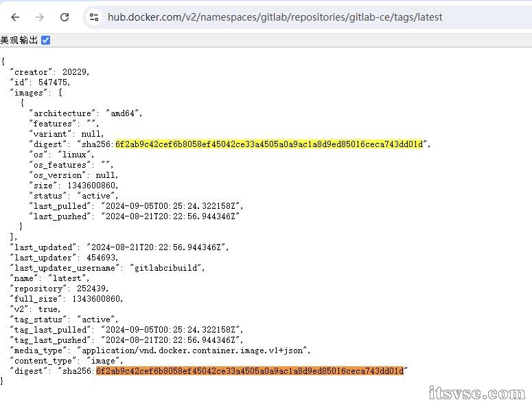Image resolution: width=532 pixels, height=413 pixels.
Task: Click the "creator": 20229 line
Action: (50, 72)
